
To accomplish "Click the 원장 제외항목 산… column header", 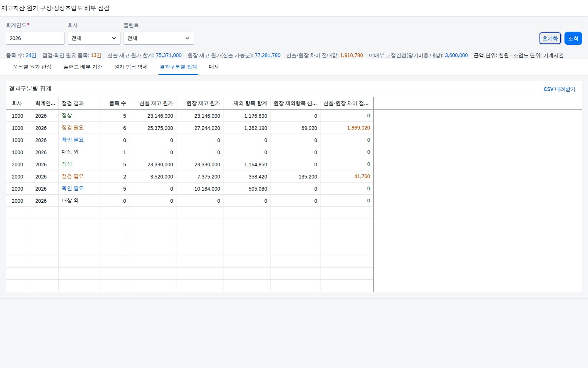I will (x=295, y=103).
